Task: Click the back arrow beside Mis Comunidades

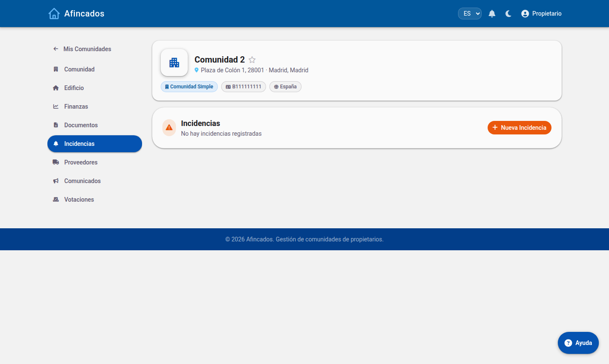Action: tap(56, 49)
